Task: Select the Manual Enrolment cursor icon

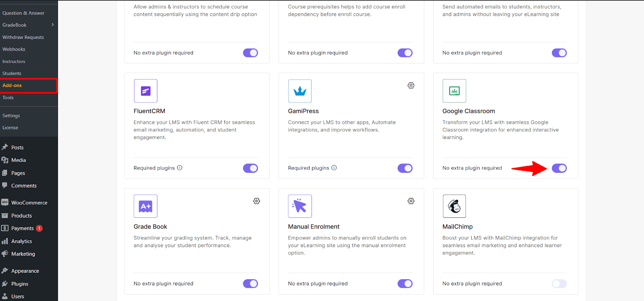Action: tap(300, 206)
